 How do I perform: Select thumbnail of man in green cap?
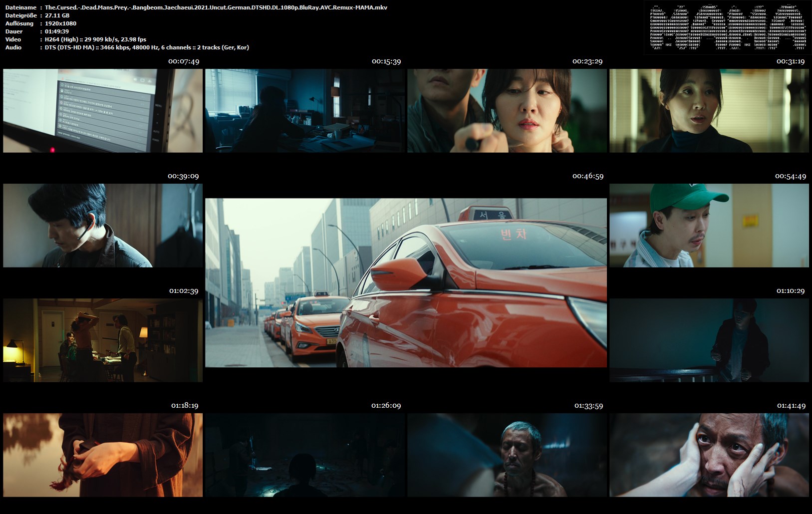click(709, 226)
